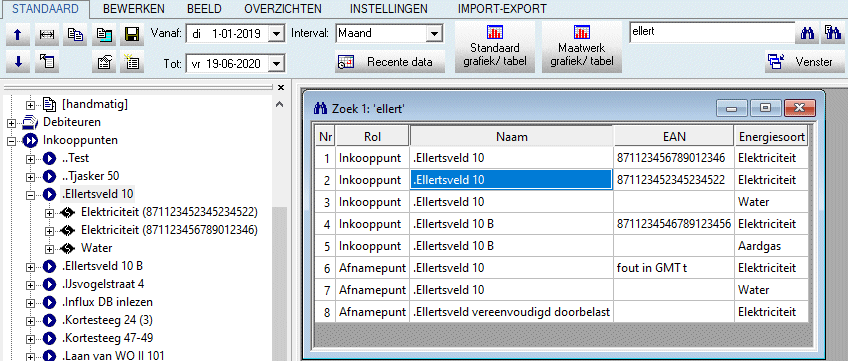Expand the .IJsvogelstraat 4 tree node
Viewport: 848px width, 361px height.
point(31,284)
